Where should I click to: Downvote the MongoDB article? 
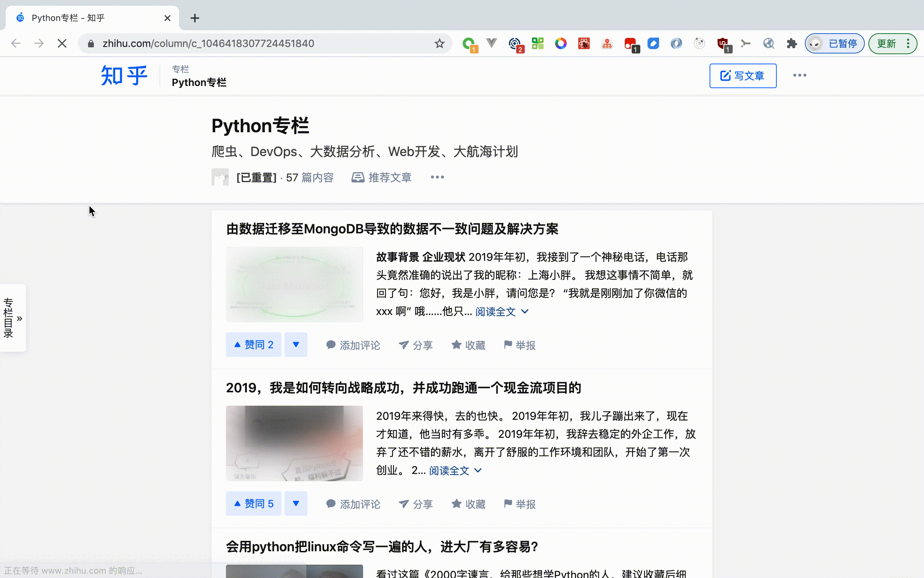tap(296, 344)
